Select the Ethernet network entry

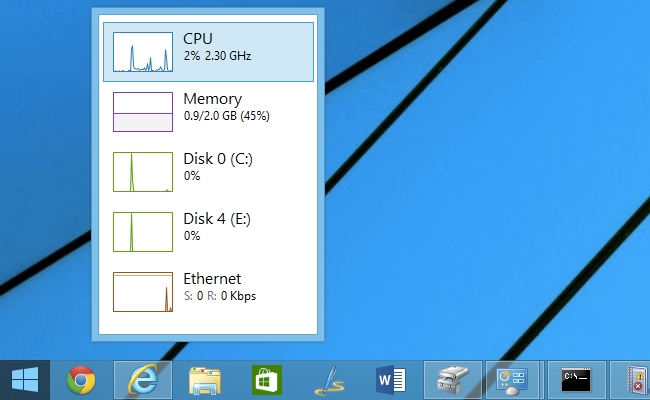209,292
